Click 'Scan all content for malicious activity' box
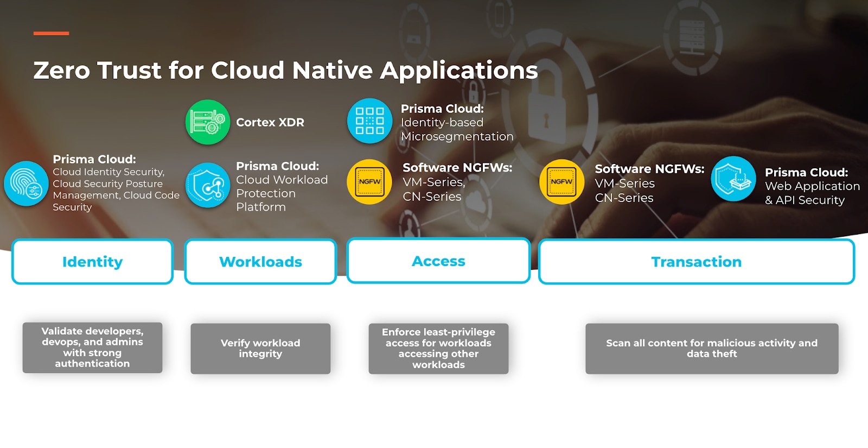 (x=712, y=349)
